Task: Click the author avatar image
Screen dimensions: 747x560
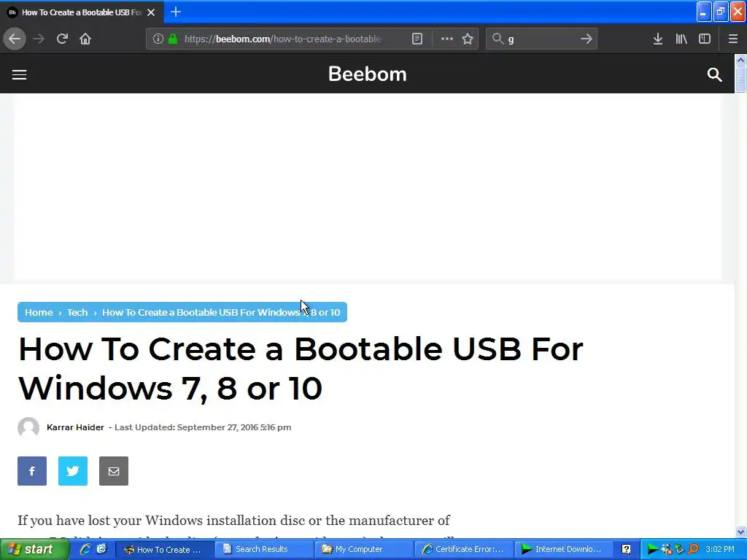Action: (28, 427)
